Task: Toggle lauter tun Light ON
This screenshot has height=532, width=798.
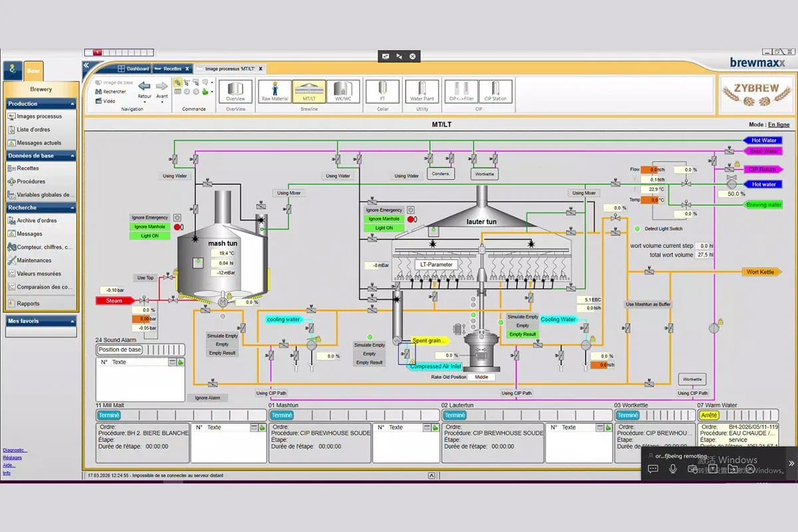Action: (384, 228)
